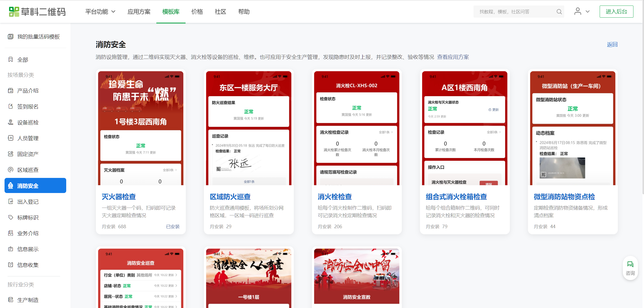Open 灭火器检查 template thumbnail

click(x=140, y=128)
